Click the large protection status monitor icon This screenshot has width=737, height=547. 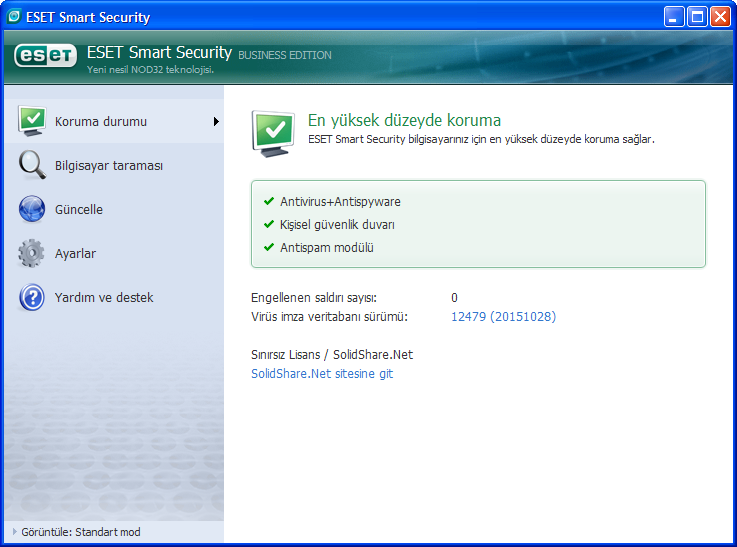[x=274, y=134]
